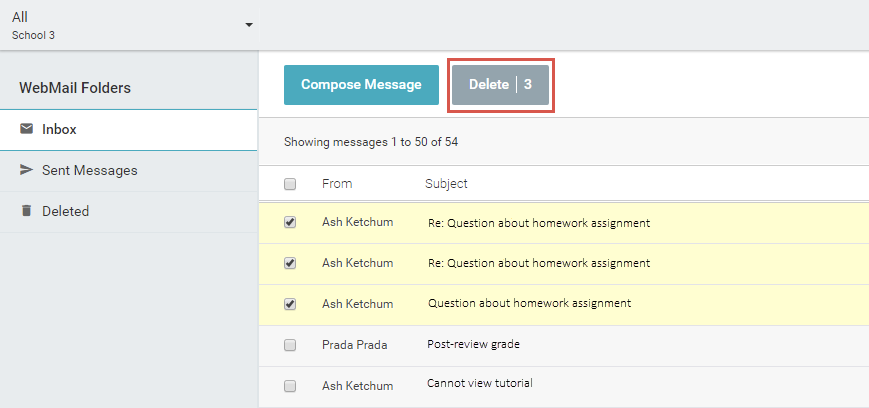Click the Compose Message button

point(361,85)
